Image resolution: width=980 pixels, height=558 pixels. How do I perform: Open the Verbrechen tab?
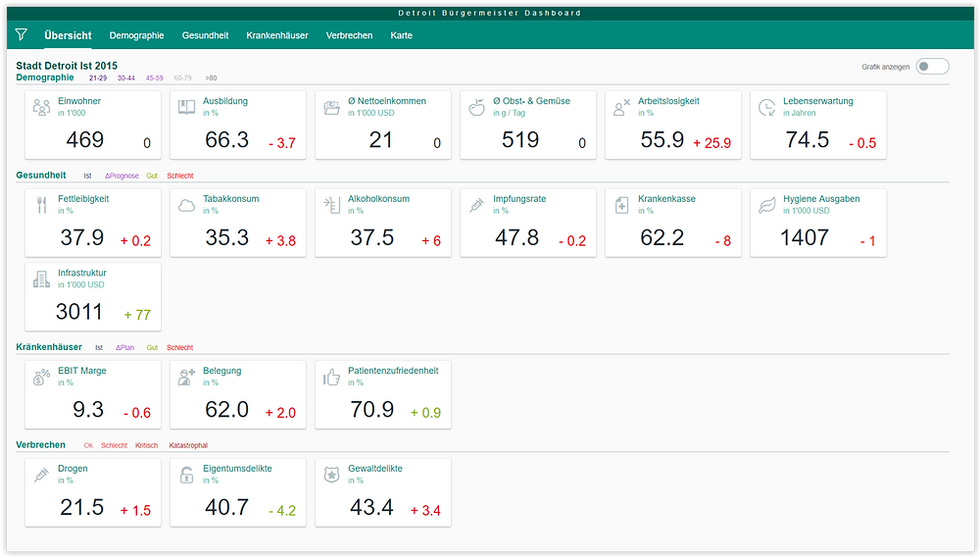pos(349,35)
